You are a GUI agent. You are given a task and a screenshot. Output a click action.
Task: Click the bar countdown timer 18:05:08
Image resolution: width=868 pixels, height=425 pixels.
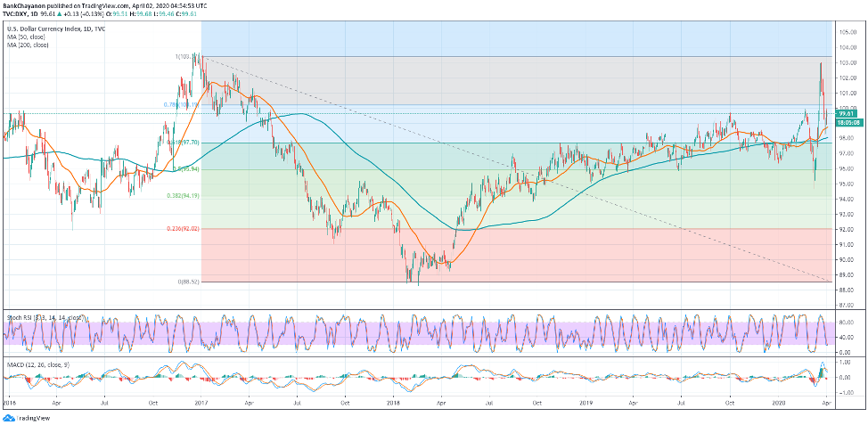tap(847, 122)
